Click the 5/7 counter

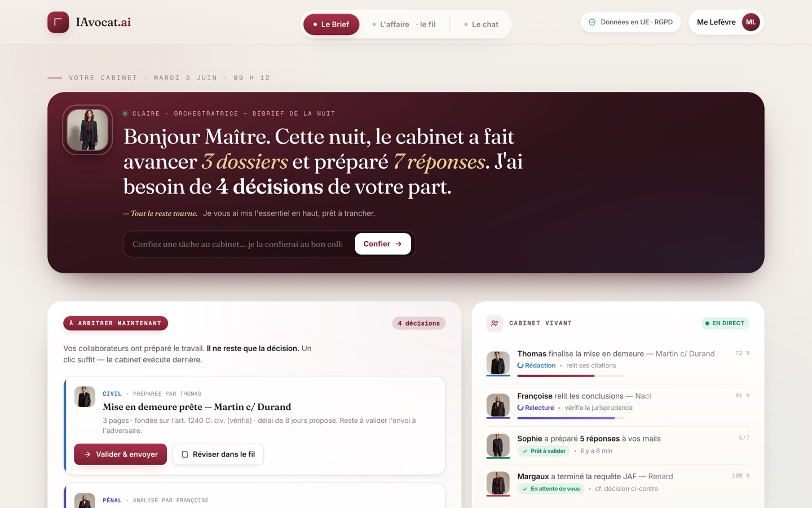(x=744, y=438)
